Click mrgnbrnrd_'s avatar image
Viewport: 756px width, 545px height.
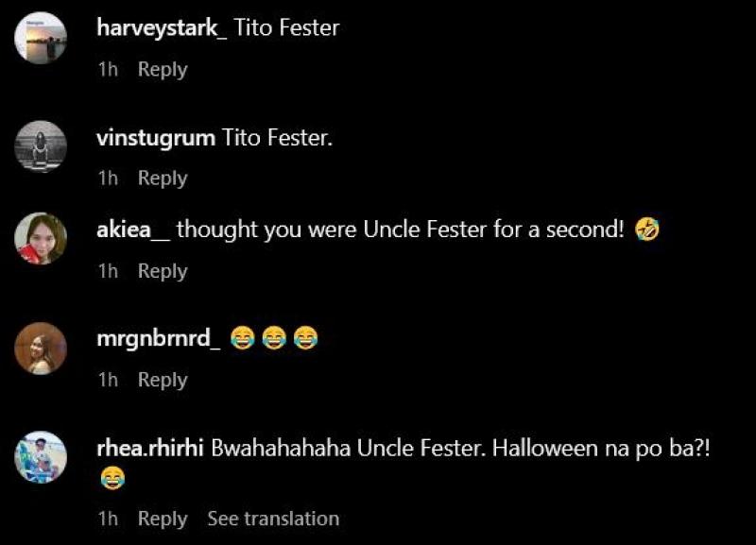(x=39, y=348)
